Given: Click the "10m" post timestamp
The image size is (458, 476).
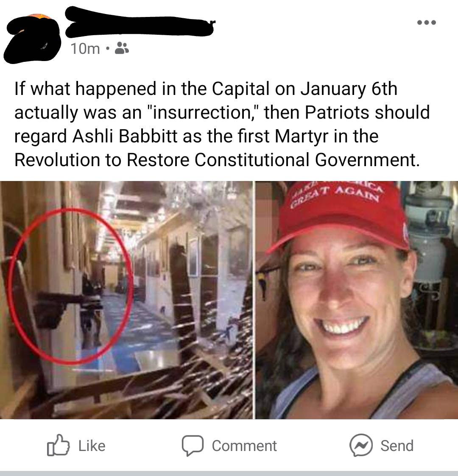Looking at the screenshot, I should (85, 49).
